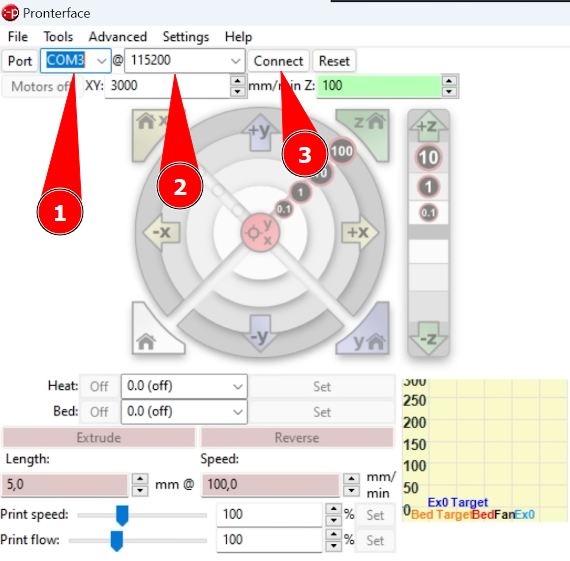This screenshot has height=561, width=570.
Task: Jog with the +x arrow
Action: [x=360, y=232]
